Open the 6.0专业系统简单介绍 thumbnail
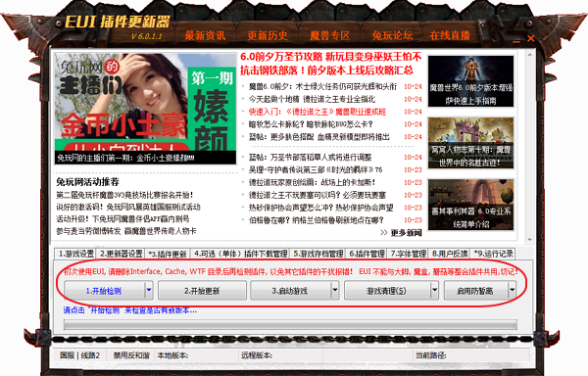Image resolution: width=588 pixels, height=376 pixels. (470, 205)
